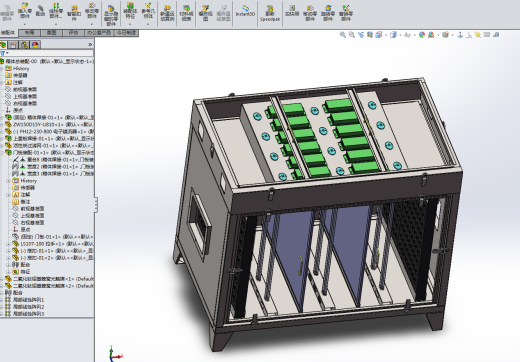Select Zoom to Fit magnifier icon
The image size is (520, 362).
343,35
